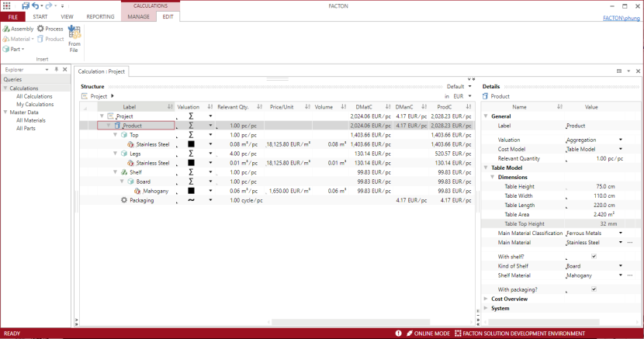
Task: Open the app grid icon at top-left
Action: (x=7, y=5)
